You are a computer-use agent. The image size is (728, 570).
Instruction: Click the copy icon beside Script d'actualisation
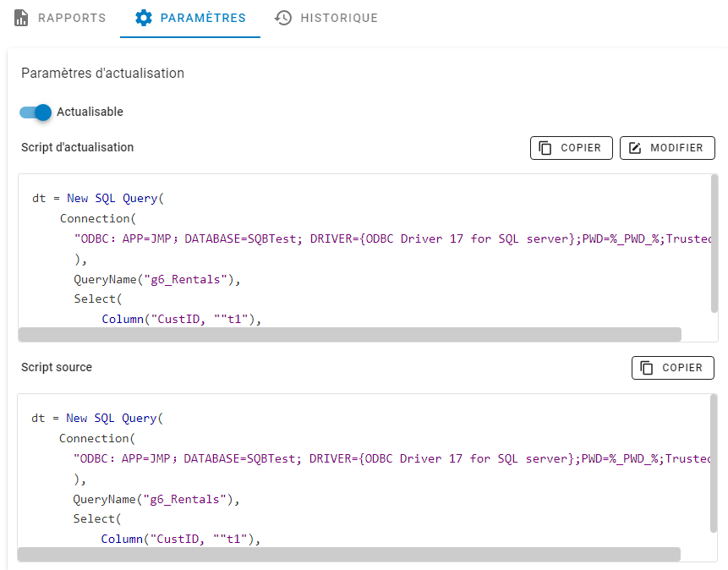(546, 147)
